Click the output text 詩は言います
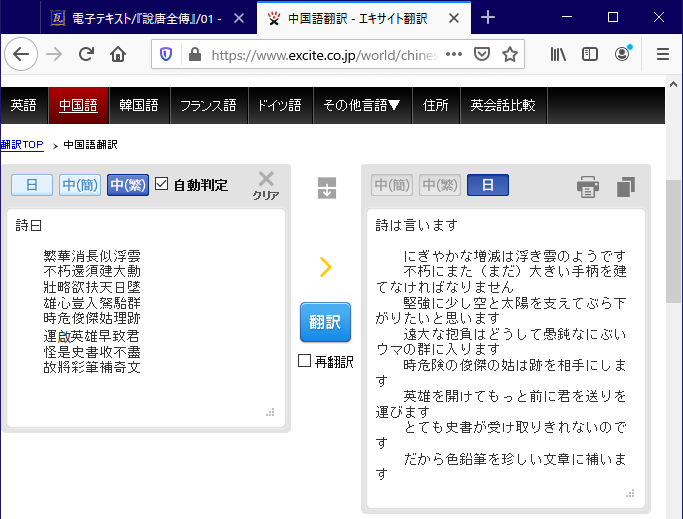683x519 pixels. tap(416, 225)
